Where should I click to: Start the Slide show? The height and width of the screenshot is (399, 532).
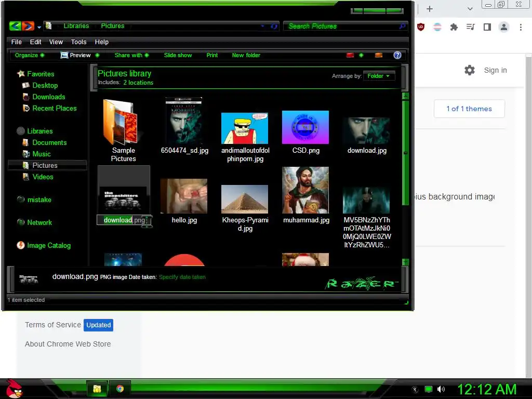[178, 55]
